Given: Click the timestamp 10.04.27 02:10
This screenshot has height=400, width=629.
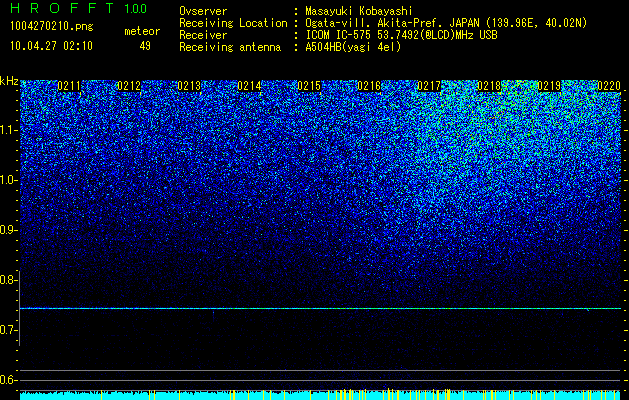Looking at the screenshot, I should coord(51,46).
